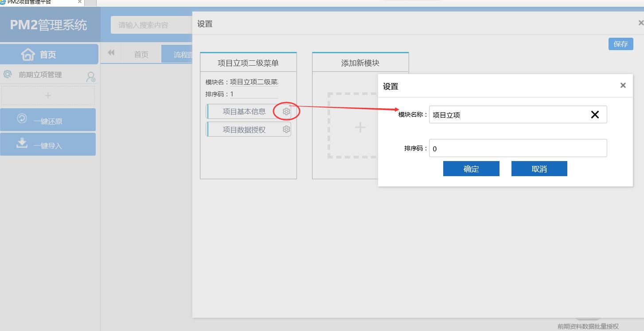Click user icon right of 前期立项管理
Viewport: 644px width, 331px height.
(90, 77)
